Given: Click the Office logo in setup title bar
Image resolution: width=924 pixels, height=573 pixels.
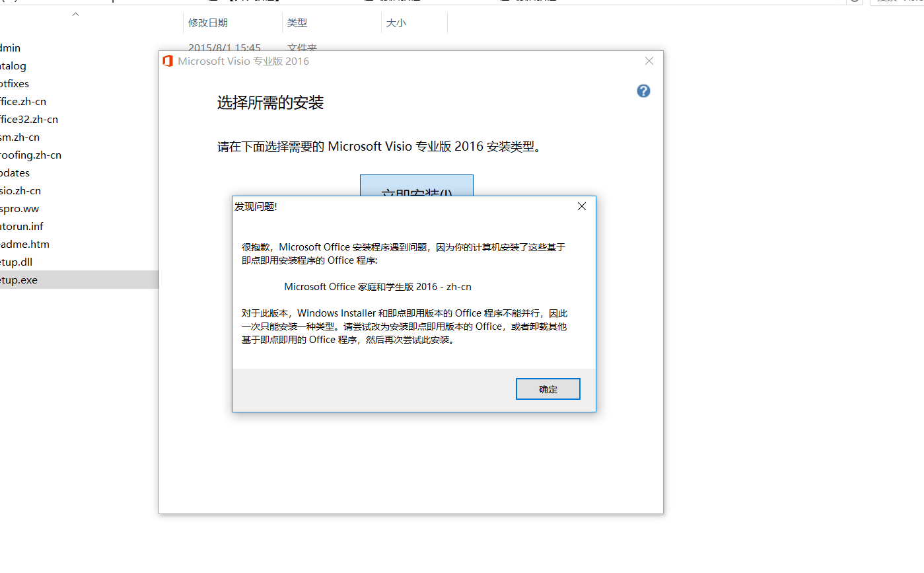Looking at the screenshot, I should pyautogui.click(x=168, y=61).
